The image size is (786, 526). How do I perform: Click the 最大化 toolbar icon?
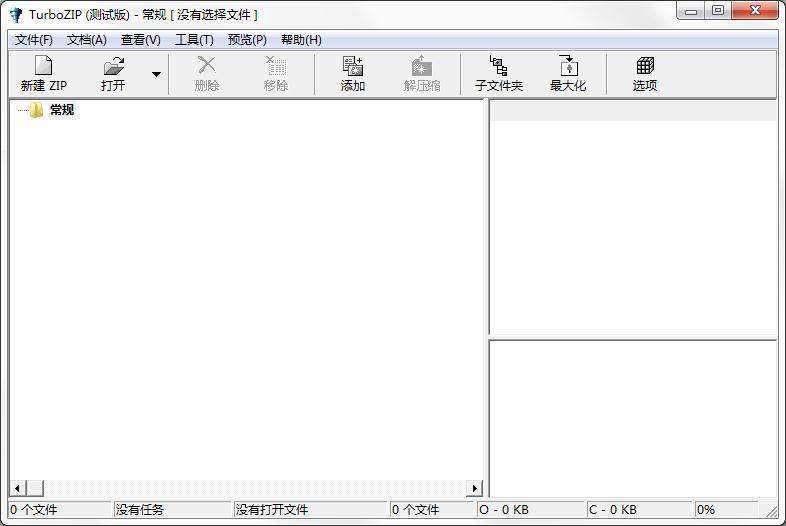(x=567, y=66)
